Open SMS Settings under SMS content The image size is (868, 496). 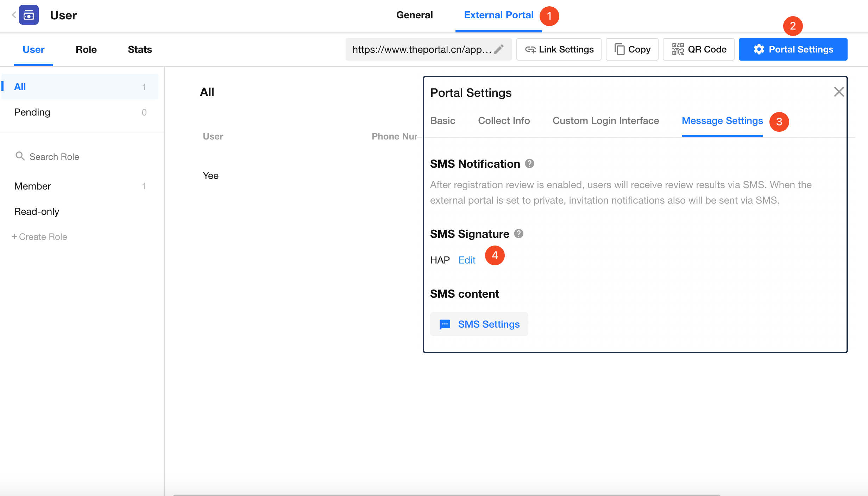[x=479, y=324]
